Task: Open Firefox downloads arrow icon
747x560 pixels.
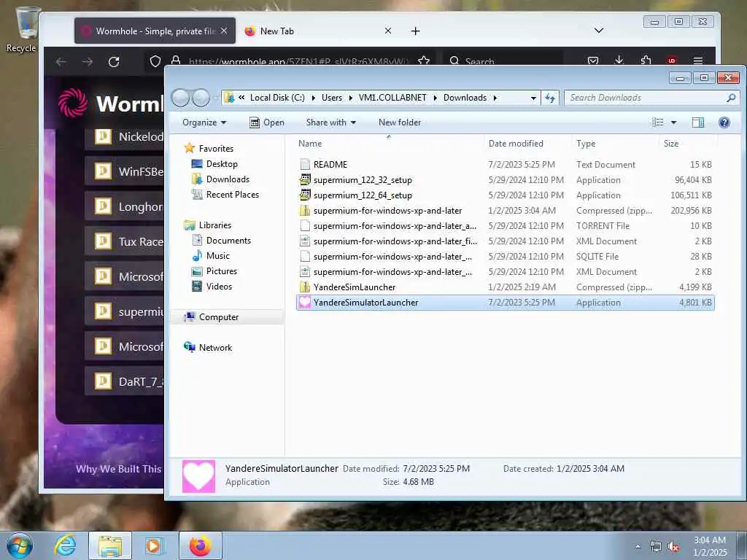Action: 619,61
